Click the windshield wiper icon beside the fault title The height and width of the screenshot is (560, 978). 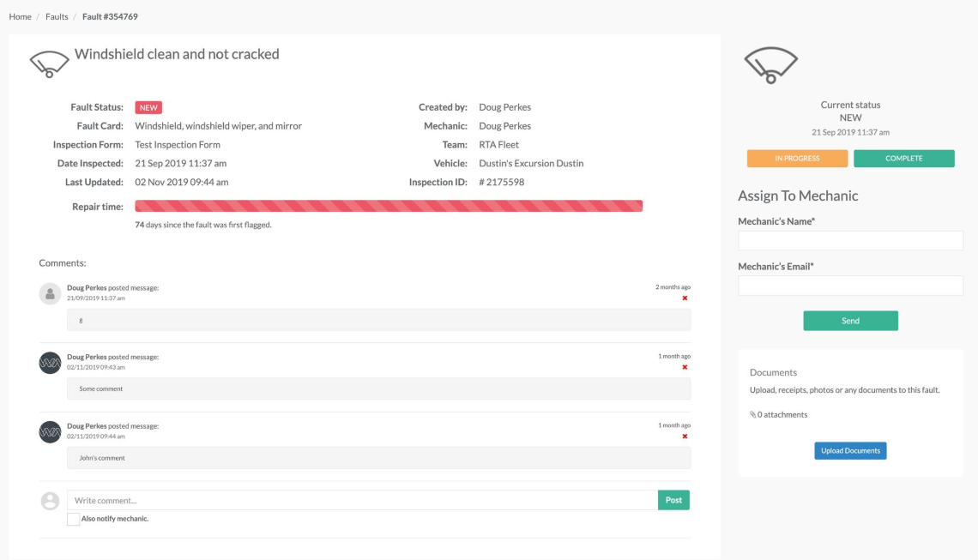tap(49, 63)
